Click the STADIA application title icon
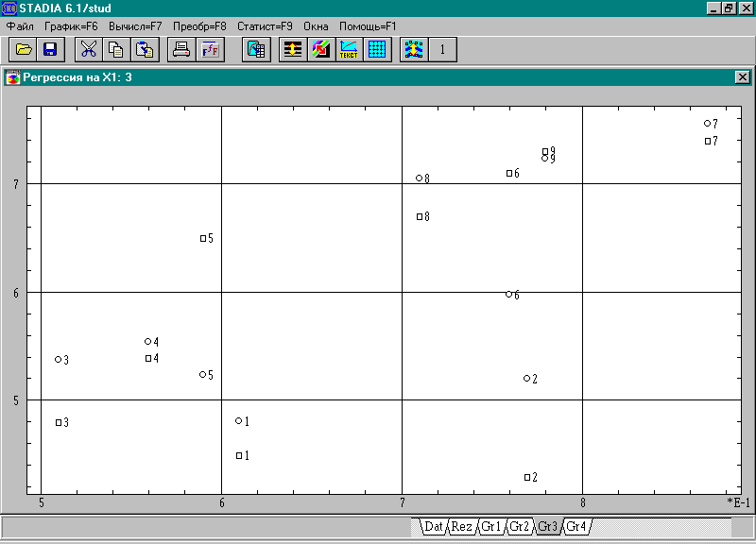The height and width of the screenshot is (544, 756). [x=9, y=8]
